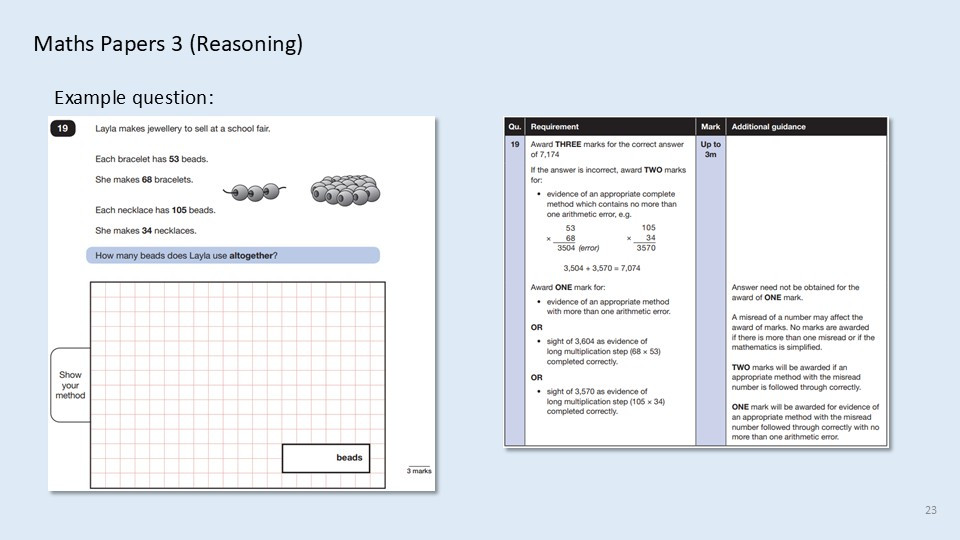This screenshot has height=540, width=960.
Task: Click the string of four beads image
Action: point(252,192)
